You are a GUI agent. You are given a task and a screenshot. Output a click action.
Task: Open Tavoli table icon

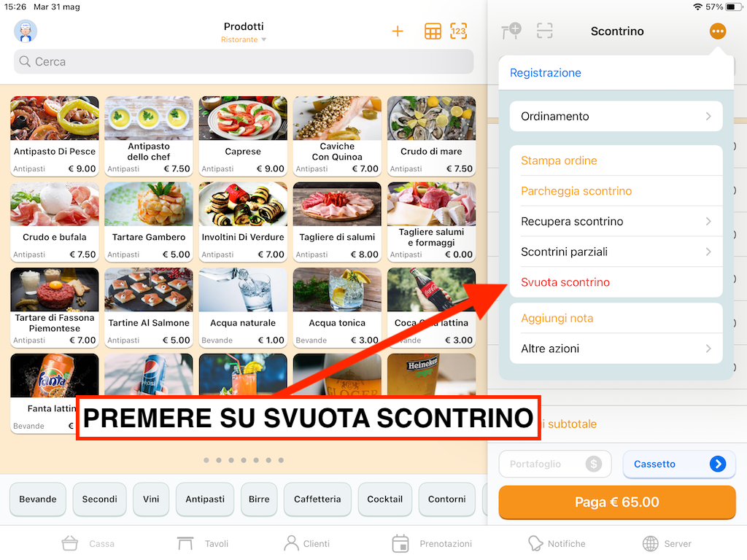point(185,543)
